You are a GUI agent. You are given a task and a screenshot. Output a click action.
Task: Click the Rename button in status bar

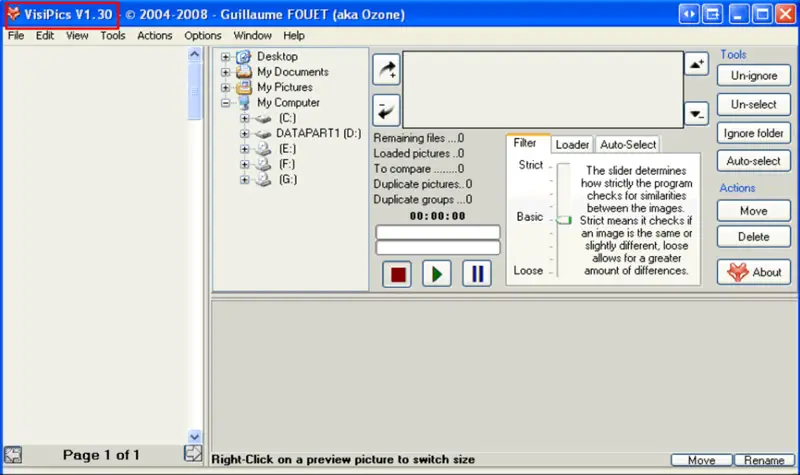(x=764, y=460)
